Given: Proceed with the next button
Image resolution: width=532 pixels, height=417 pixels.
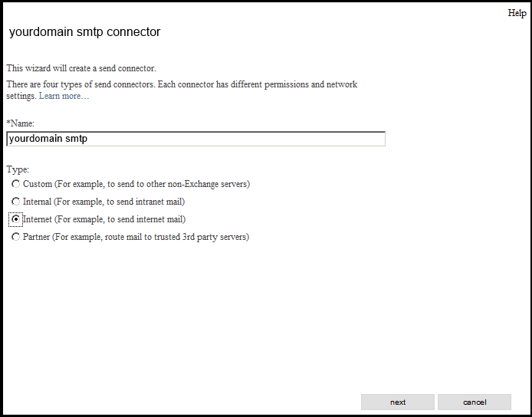Looking at the screenshot, I should click(x=398, y=402).
